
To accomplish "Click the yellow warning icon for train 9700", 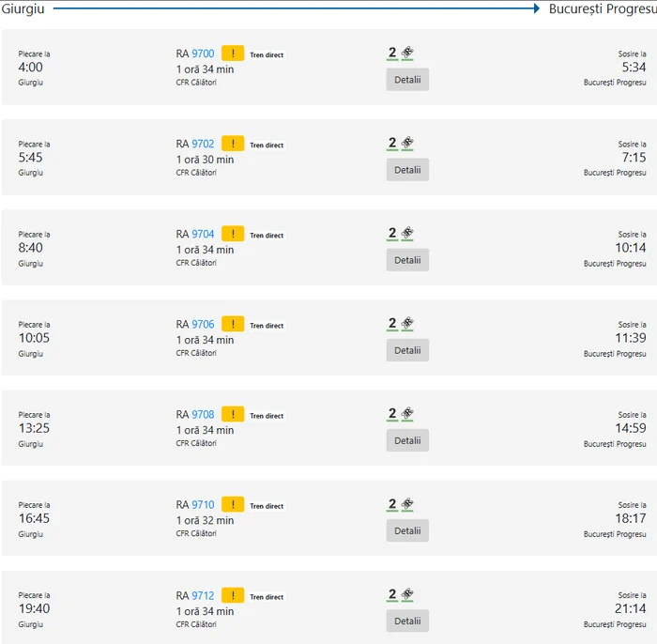I will click(233, 54).
